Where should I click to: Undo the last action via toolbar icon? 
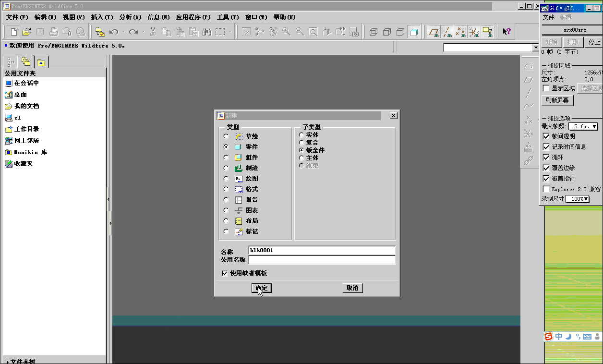click(114, 32)
